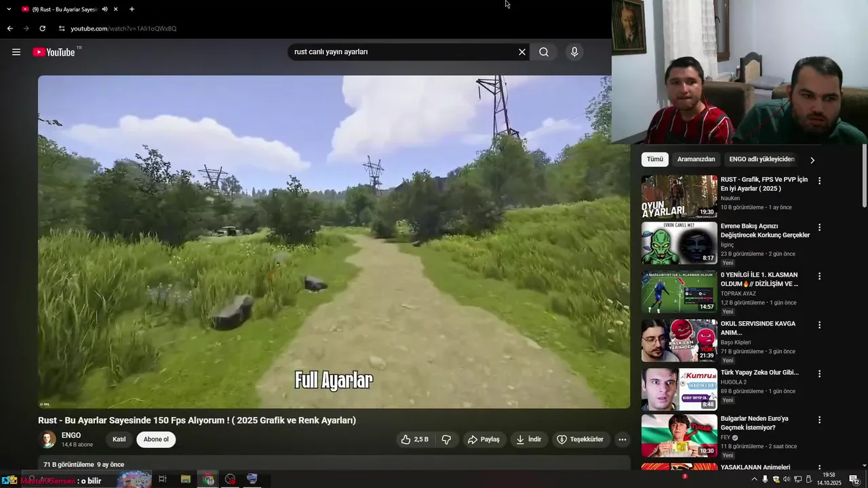Show more filter chips with right arrow
The height and width of the screenshot is (488, 868).
coord(812,160)
